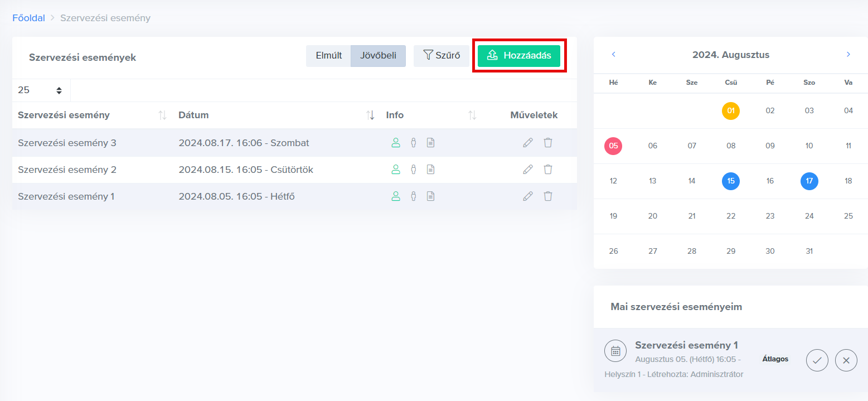This screenshot has height=401, width=868.
Task: Click the Átlagos badge on today's event
Action: tap(775, 359)
